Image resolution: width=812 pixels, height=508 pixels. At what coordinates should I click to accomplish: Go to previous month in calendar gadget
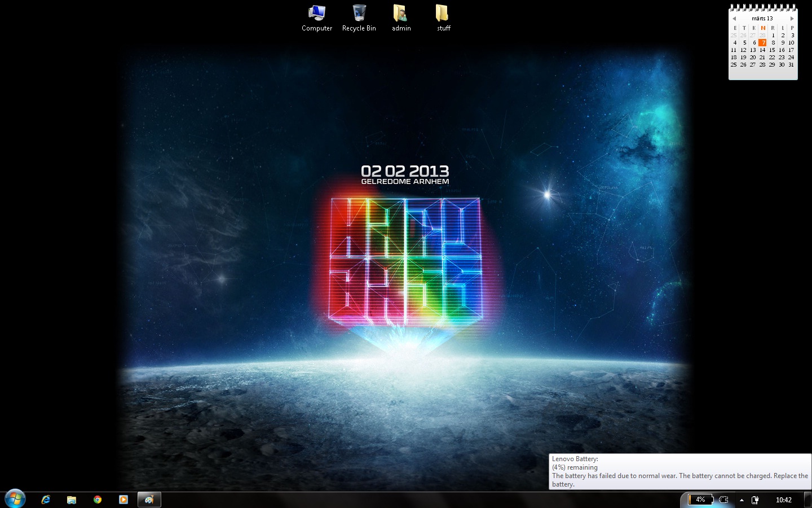tap(734, 19)
